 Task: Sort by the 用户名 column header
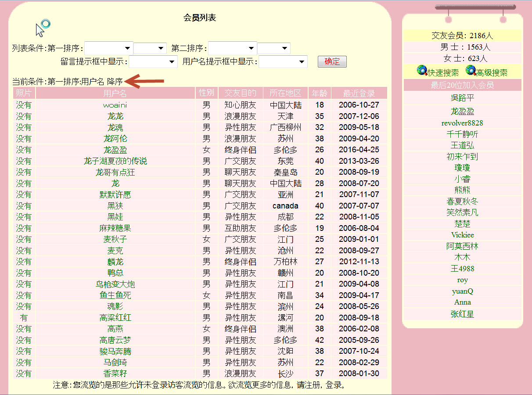[115, 93]
